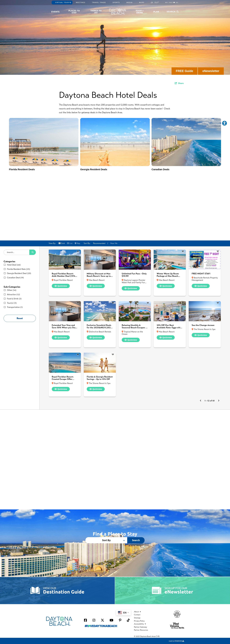Favorite Florida & Georgia Resident Savings listing

[113, 354]
